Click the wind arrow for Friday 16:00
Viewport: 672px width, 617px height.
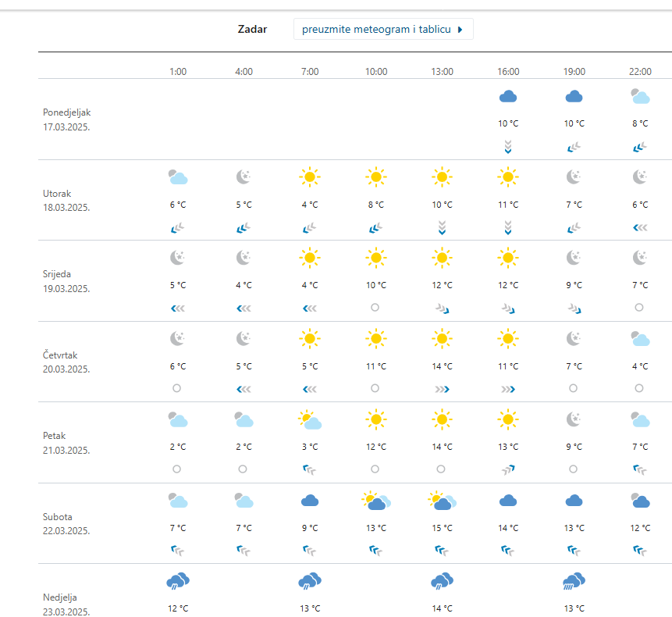[x=508, y=469]
